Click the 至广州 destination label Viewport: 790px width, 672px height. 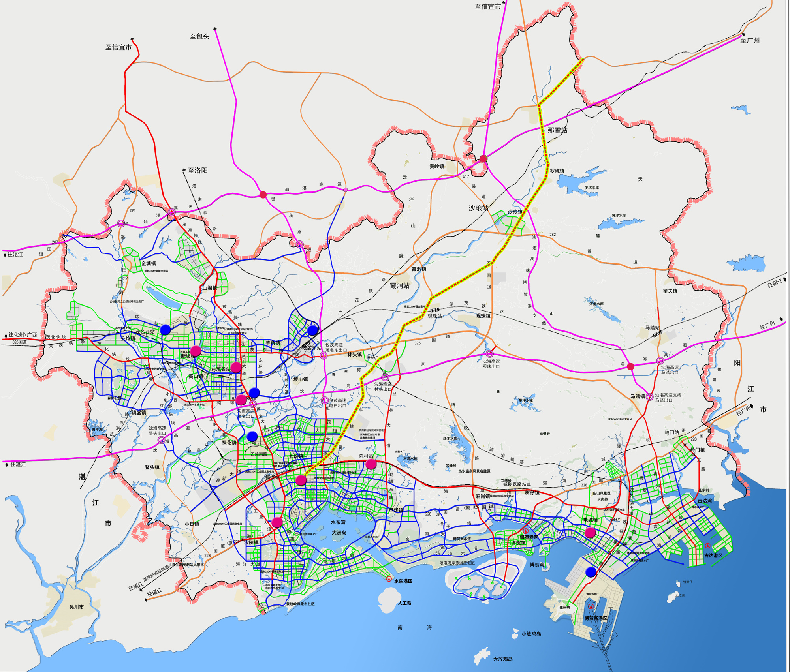click(749, 40)
